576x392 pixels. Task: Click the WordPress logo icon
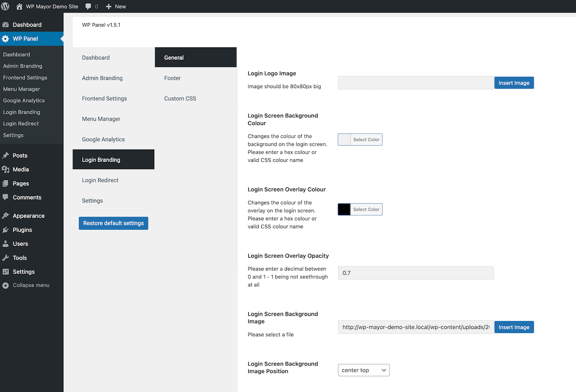tap(5, 6)
